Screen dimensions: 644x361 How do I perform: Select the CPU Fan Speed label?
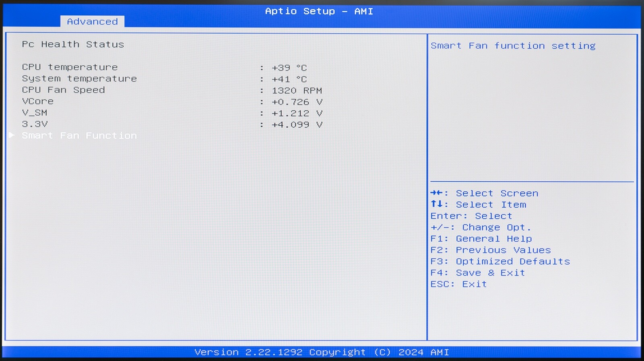pyautogui.click(x=63, y=90)
